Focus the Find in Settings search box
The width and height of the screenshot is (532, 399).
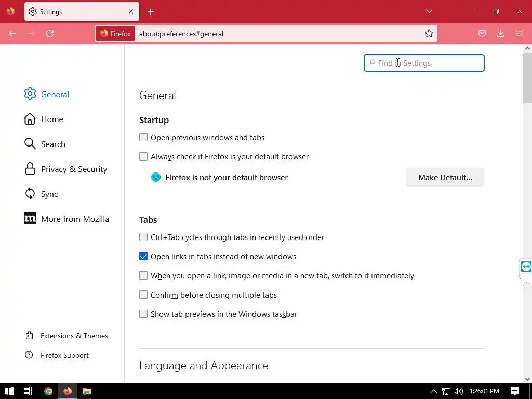pos(424,63)
